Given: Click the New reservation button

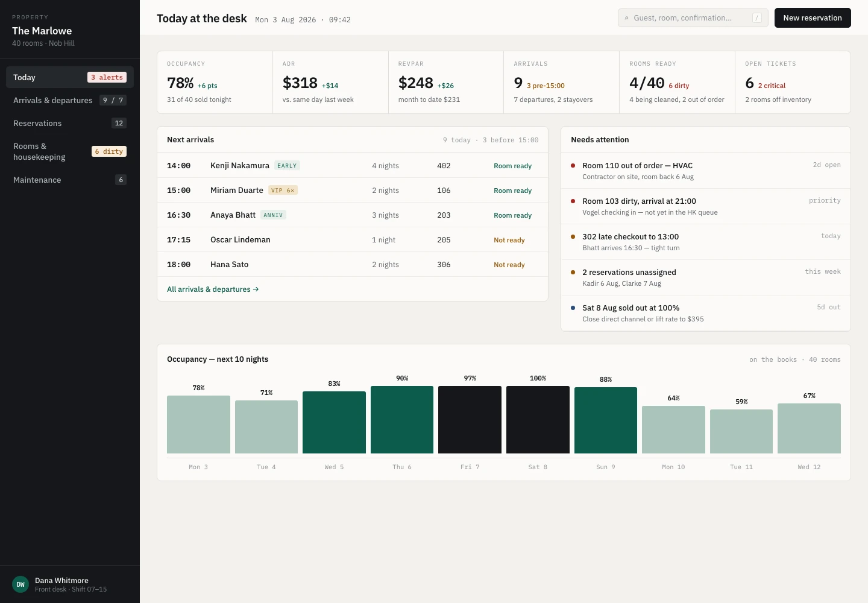Looking at the screenshot, I should 813,18.
